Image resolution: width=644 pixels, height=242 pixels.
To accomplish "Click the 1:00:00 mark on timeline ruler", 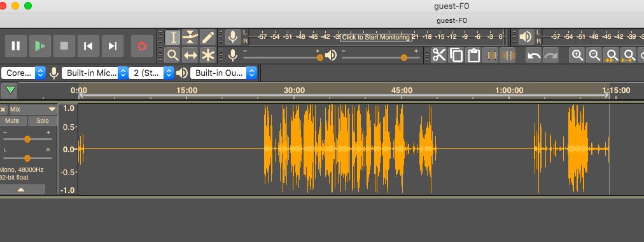I will click(509, 90).
